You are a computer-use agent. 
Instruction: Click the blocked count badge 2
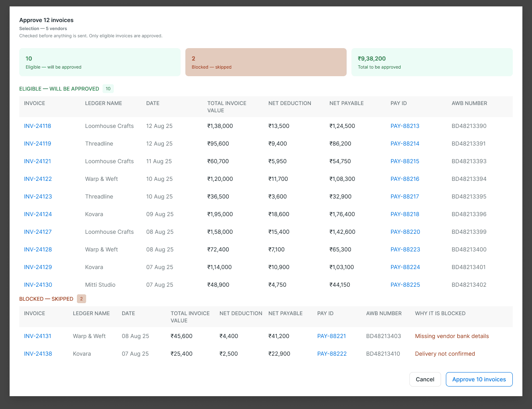[x=81, y=299]
